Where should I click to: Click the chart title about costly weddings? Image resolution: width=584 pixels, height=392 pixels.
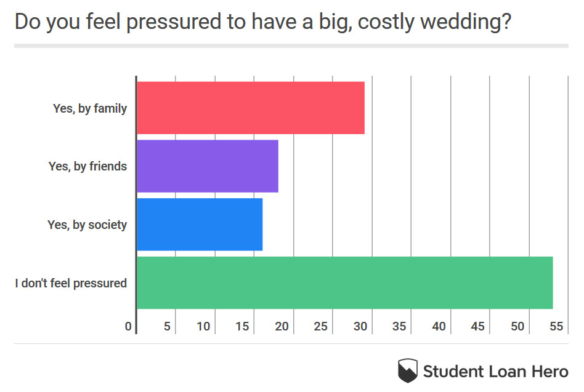click(262, 22)
